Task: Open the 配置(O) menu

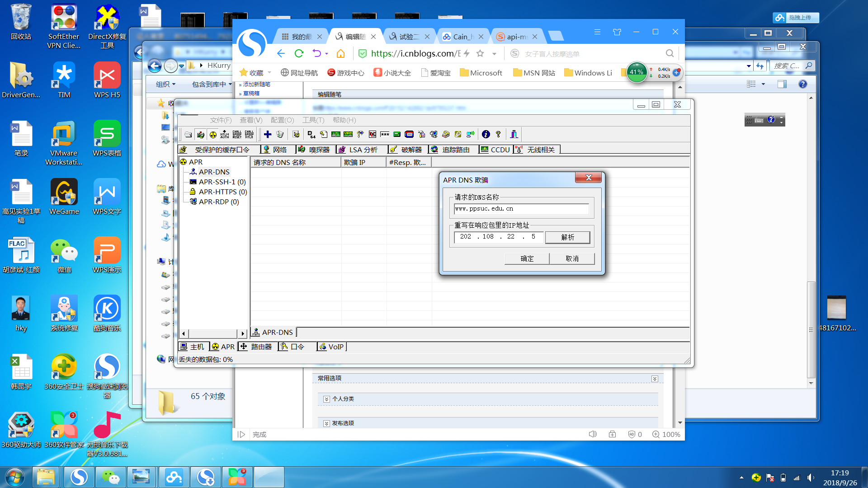Action: click(x=282, y=120)
